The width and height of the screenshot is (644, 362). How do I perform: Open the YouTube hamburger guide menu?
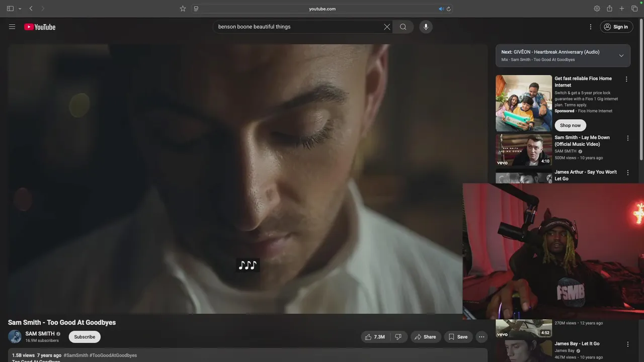pyautogui.click(x=12, y=27)
